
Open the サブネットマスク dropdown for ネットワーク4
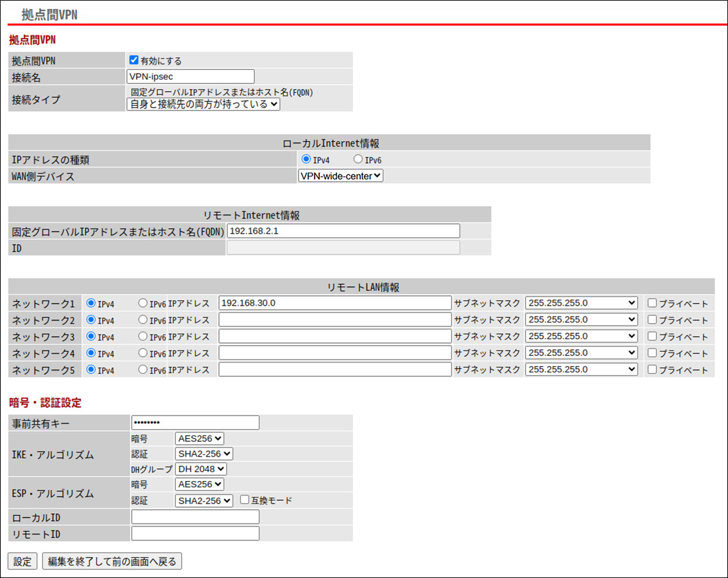pyautogui.click(x=580, y=353)
